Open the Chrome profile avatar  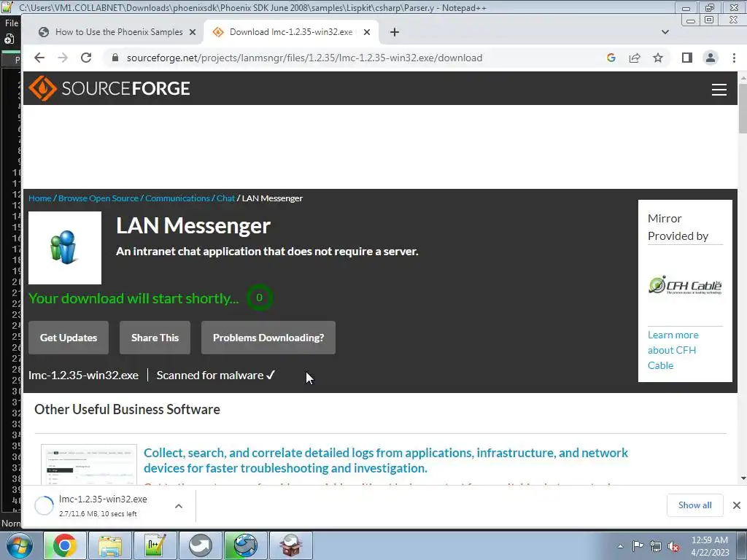click(x=711, y=58)
